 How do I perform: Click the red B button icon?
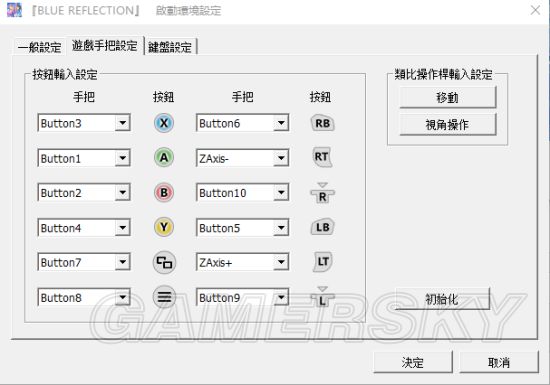tap(164, 192)
